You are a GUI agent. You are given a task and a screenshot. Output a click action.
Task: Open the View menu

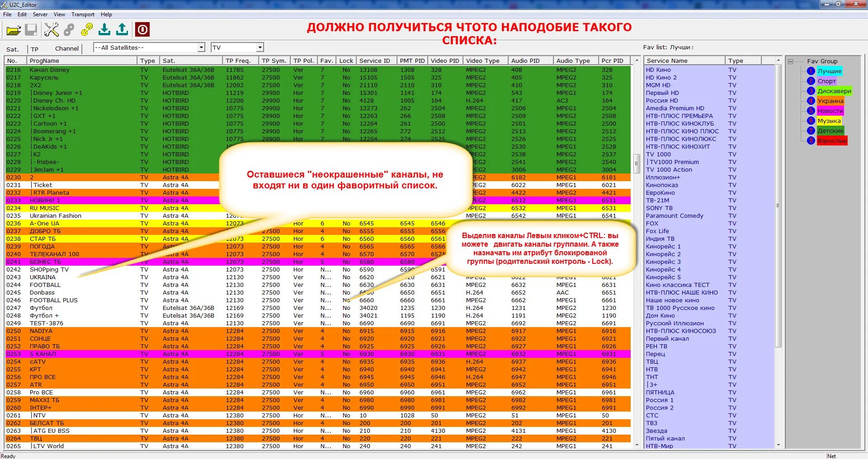click(x=59, y=14)
